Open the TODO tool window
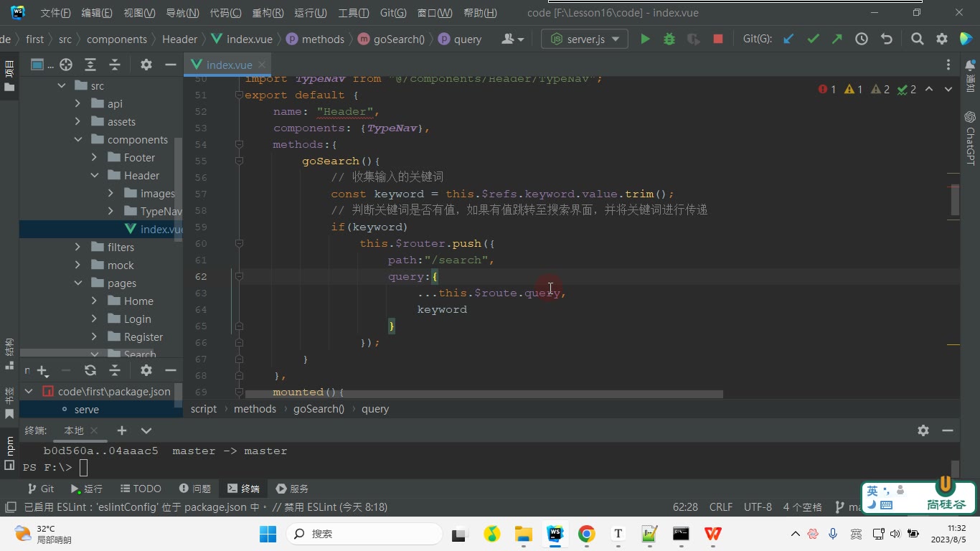The height and width of the screenshot is (551, 980). [x=141, y=489]
